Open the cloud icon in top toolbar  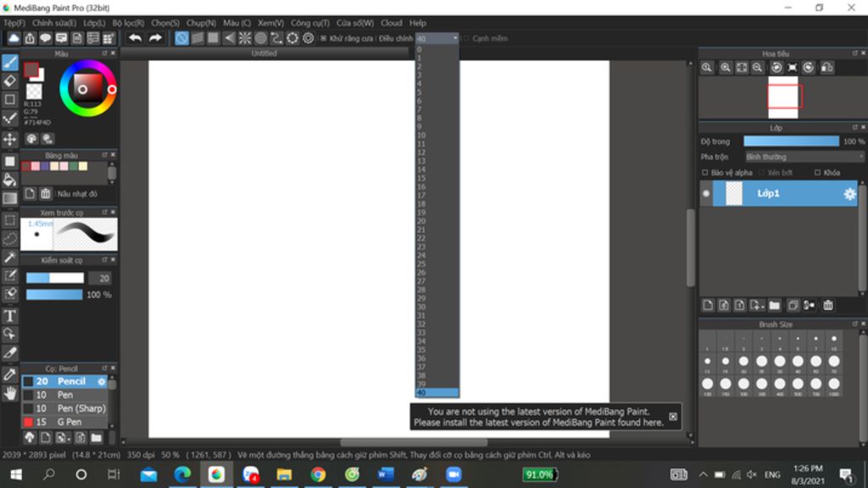click(x=14, y=38)
